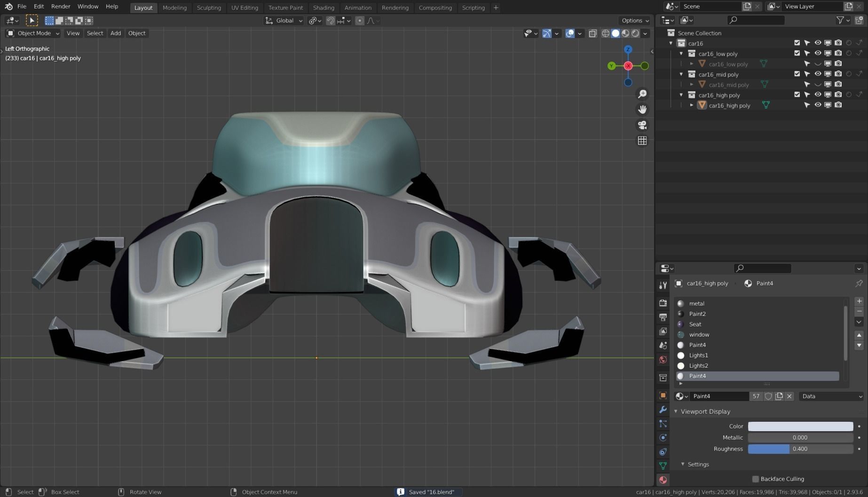This screenshot has height=497, width=868.
Task: Open the material link Data dropdown
Action: [x=831, y=396]
